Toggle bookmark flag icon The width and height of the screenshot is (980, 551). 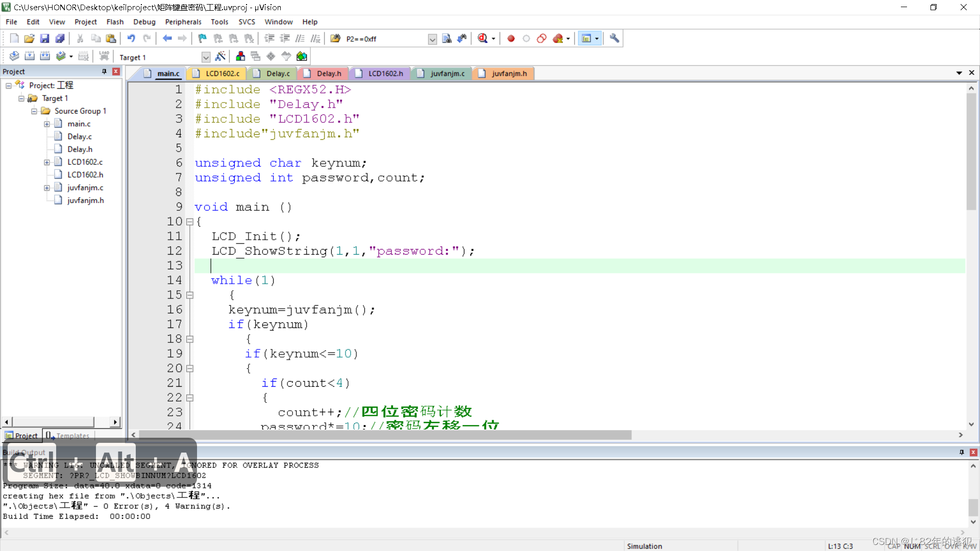pyautogui.click(x=203, y=38)
